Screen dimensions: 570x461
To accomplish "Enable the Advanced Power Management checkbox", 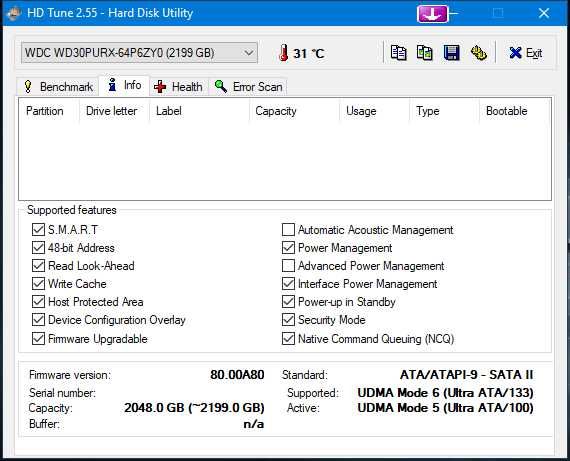I will (288, 266).
